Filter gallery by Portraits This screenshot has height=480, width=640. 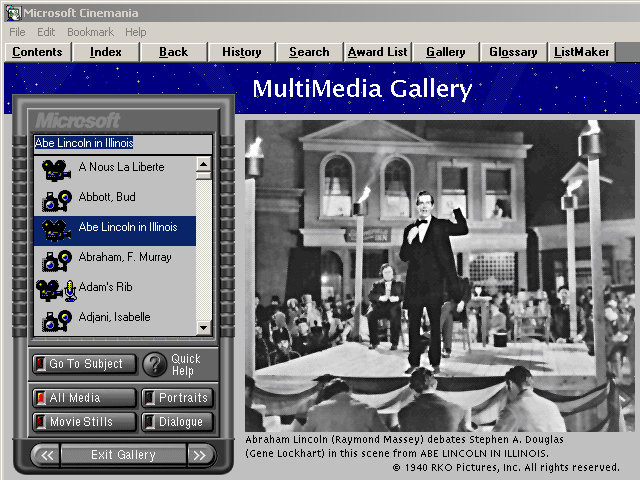[178, 398]
